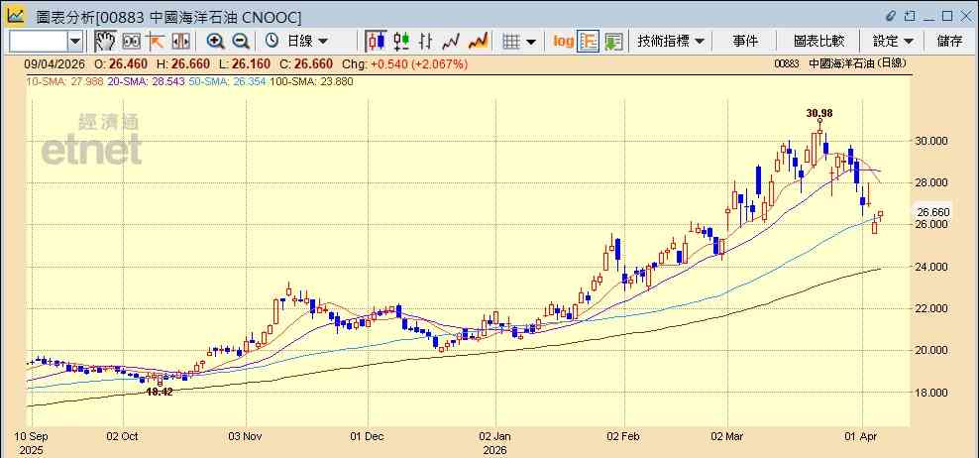The width and height of the screenshot is (980, 458).
Task: Click the O: 26.460 open value
Action: click(121, 63)
